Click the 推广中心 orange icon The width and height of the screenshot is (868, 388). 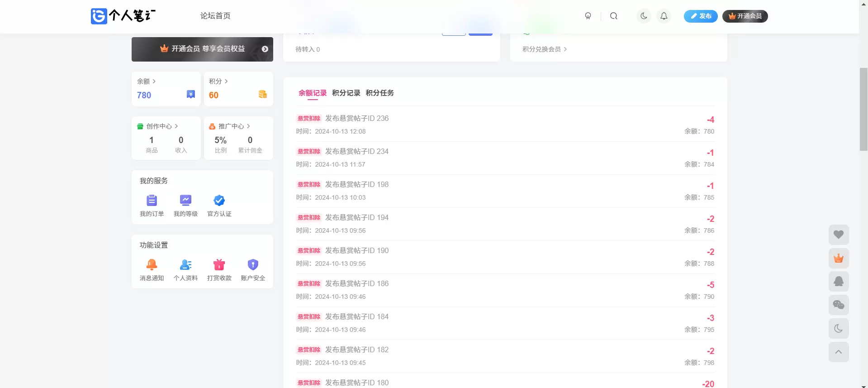point(212,126)
